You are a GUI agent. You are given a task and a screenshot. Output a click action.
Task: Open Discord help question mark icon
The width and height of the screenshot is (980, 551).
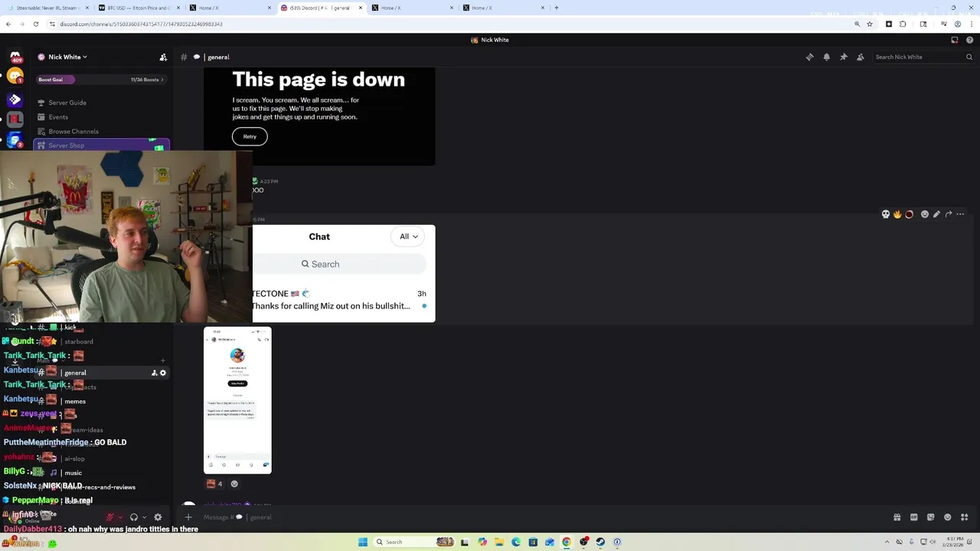click(970, 40)
